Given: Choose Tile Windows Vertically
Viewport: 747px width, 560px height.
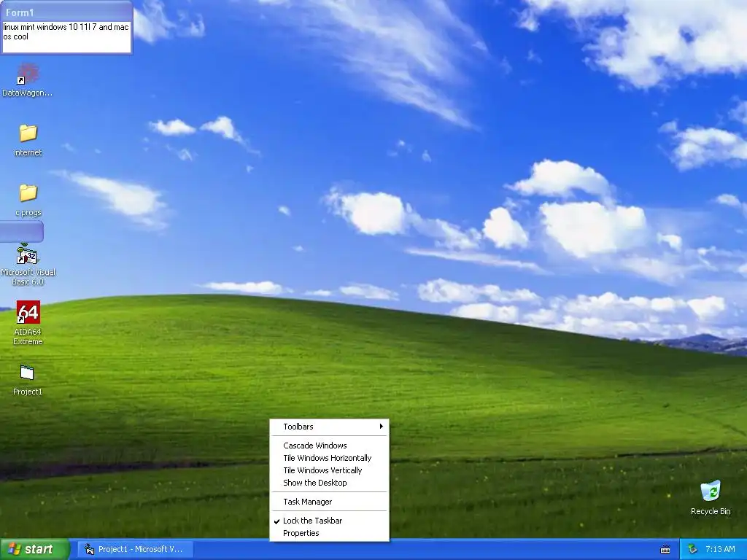Looking at the screenshot, I should tap(329, 470).
